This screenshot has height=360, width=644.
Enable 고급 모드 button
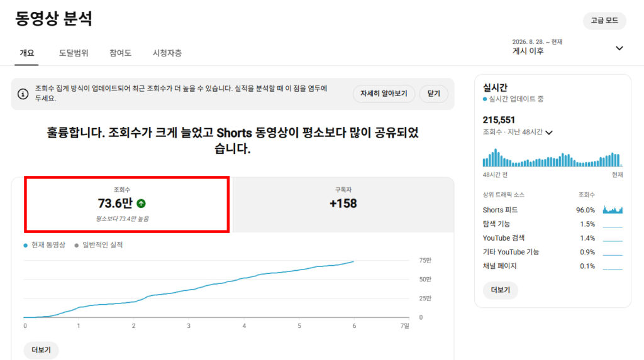coord(604,21)
